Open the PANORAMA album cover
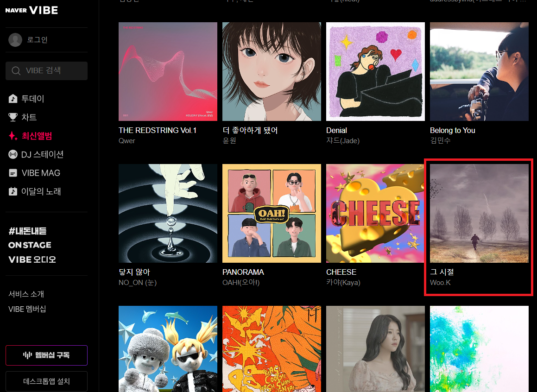Viewport: 537px width, 392px height. pos(272,213)
